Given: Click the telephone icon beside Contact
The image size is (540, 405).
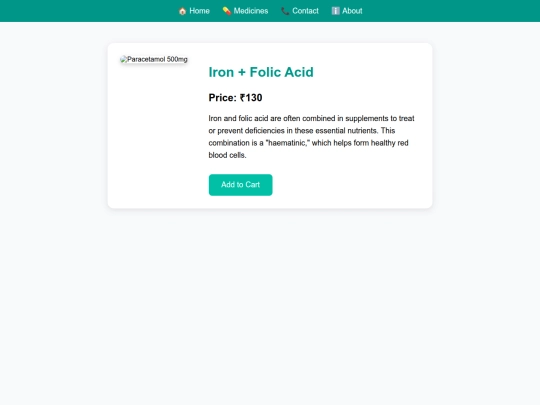Looking at the screenshot, I should (x=285, y=11).
